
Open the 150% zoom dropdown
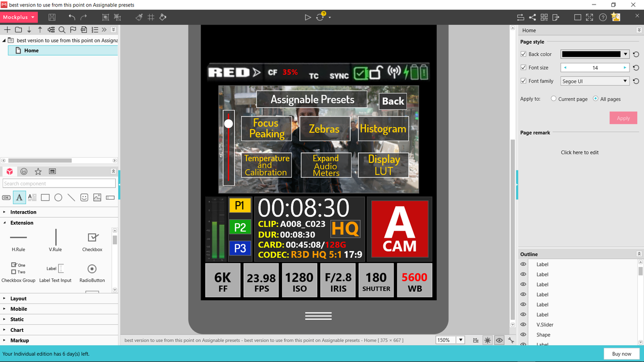pos(460,340)
